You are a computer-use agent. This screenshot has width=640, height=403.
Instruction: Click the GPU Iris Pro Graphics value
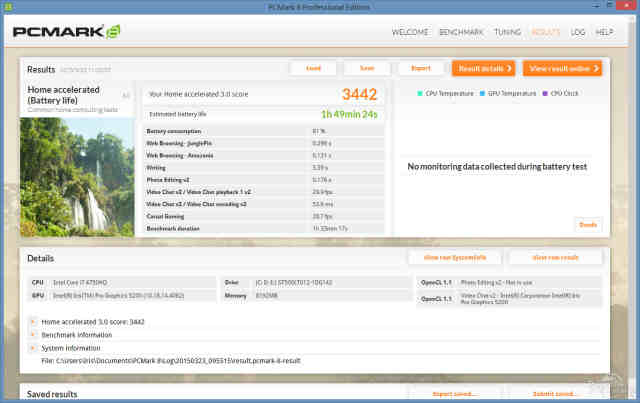(x=118, y=296)
